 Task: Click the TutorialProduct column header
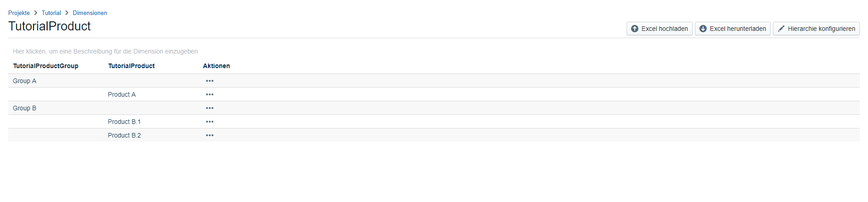pos(131,66)
